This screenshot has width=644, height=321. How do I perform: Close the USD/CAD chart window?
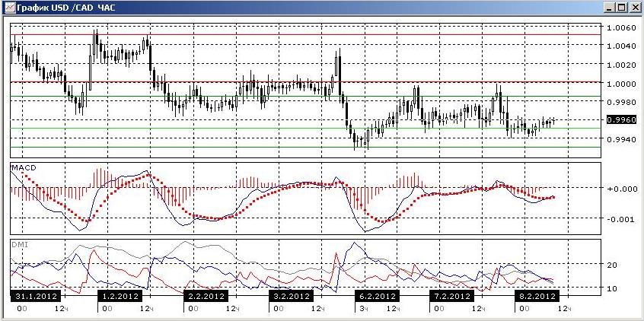[x=634, y=8]
